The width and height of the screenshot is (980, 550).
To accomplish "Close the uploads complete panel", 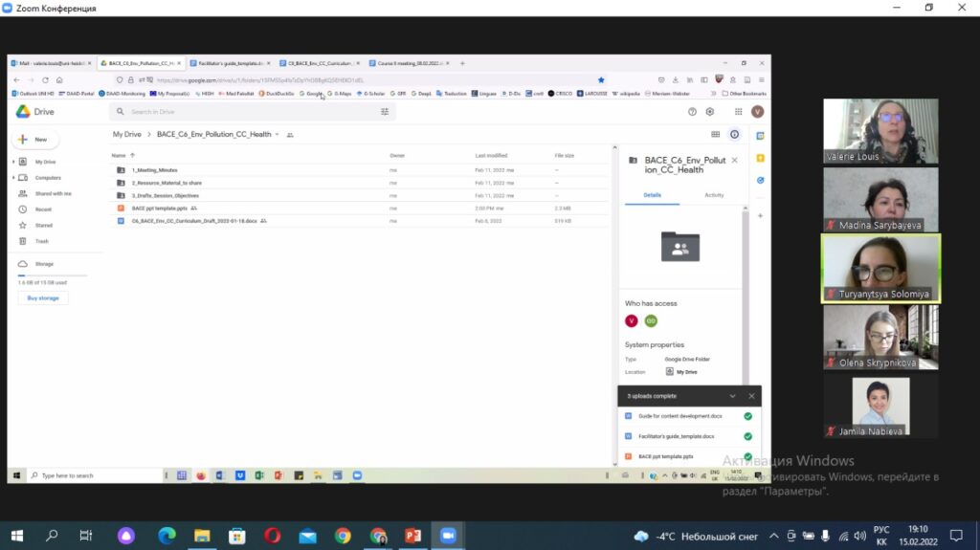I will (x=751, y=396).
